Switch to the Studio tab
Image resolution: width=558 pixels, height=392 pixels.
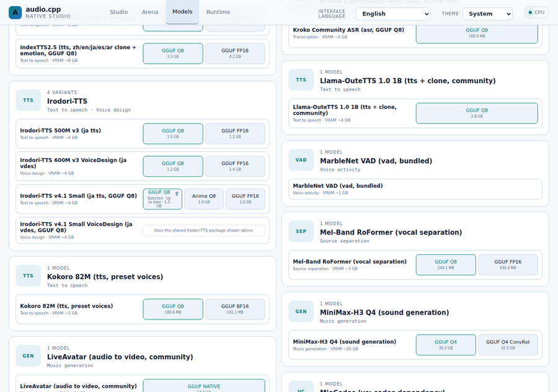[x=119, y=12]
